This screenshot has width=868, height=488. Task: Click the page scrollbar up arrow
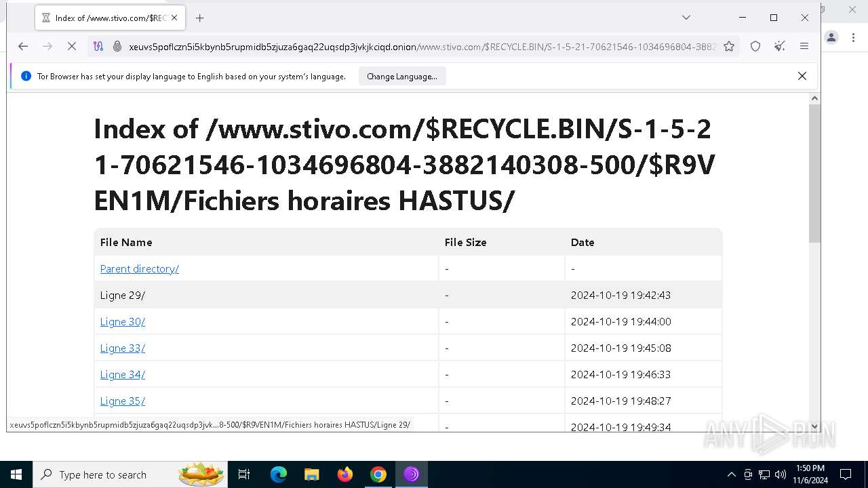[x=814, y=99]
